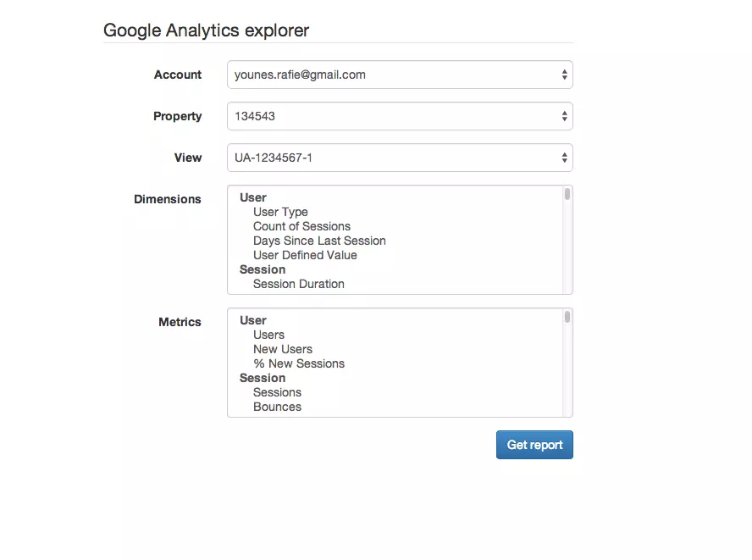Open the Account dropdown
This screenshot has height=560, width=752.
(400, 75)
